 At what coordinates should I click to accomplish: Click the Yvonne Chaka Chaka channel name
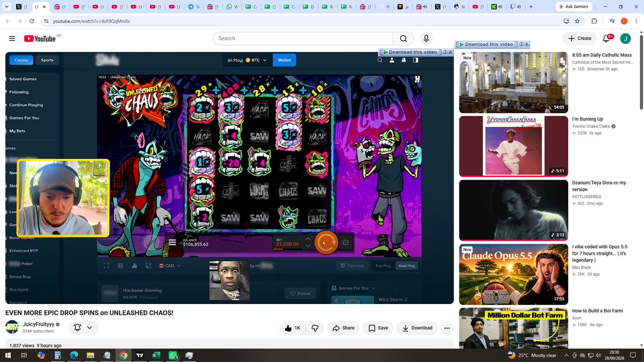click(x=591, y=127)
